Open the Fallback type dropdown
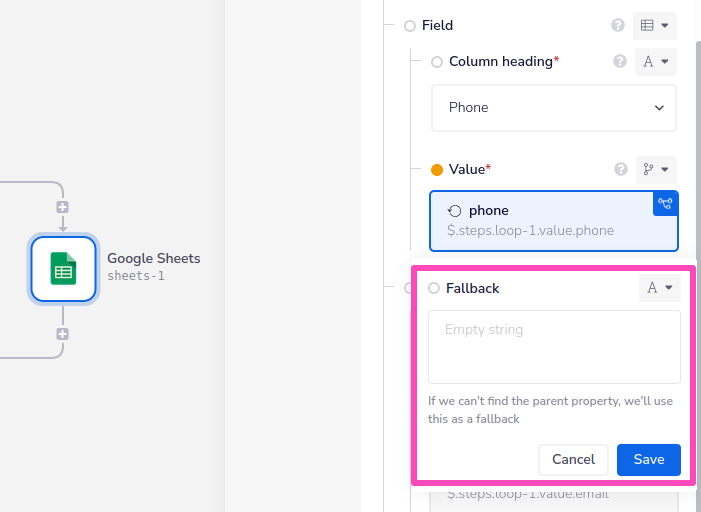This screenshot has height=512, width=701. 659,288
